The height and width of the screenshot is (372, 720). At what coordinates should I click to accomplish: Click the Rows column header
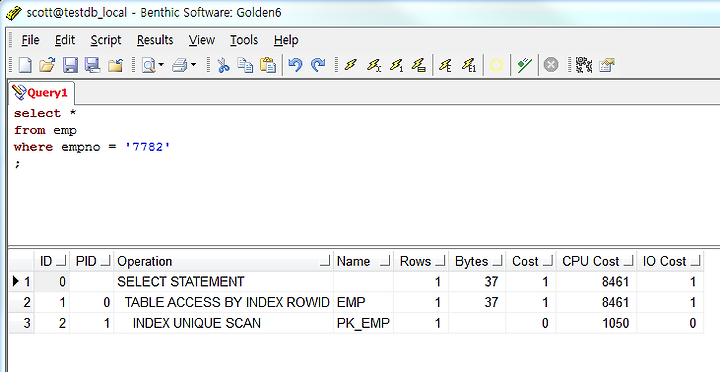coord(421,261)
